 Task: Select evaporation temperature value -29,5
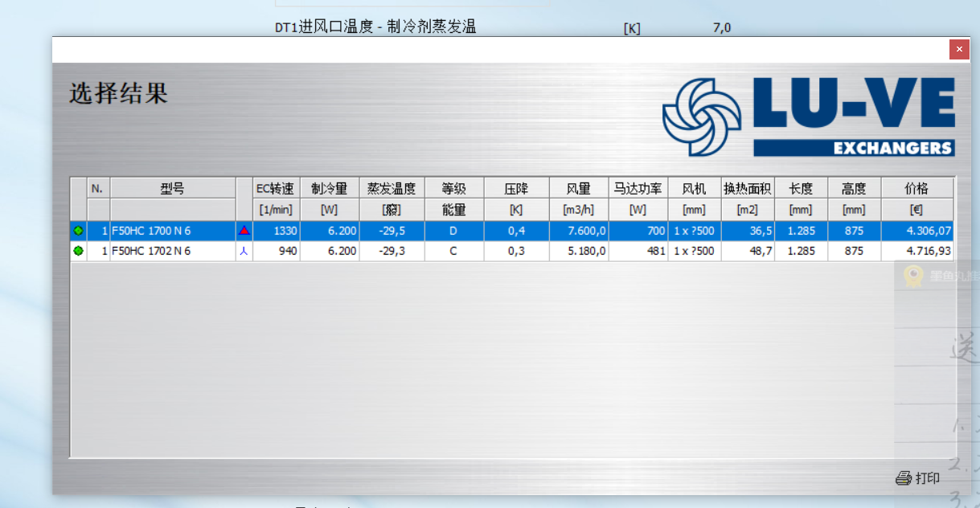[392, 231]
